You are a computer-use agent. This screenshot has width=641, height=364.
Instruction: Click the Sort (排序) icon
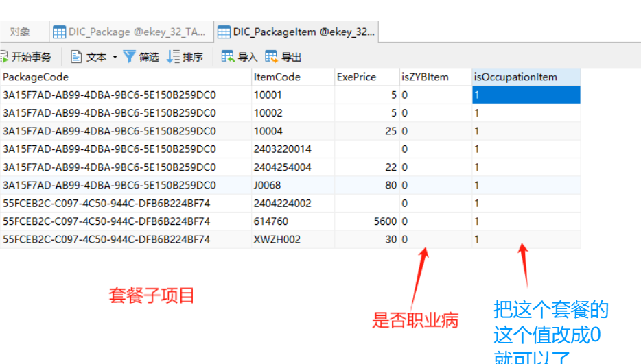174,57
